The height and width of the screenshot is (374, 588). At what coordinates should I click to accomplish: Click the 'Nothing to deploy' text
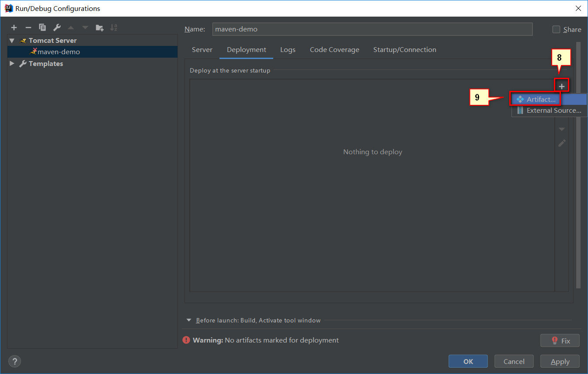click(x=372, y=152)
